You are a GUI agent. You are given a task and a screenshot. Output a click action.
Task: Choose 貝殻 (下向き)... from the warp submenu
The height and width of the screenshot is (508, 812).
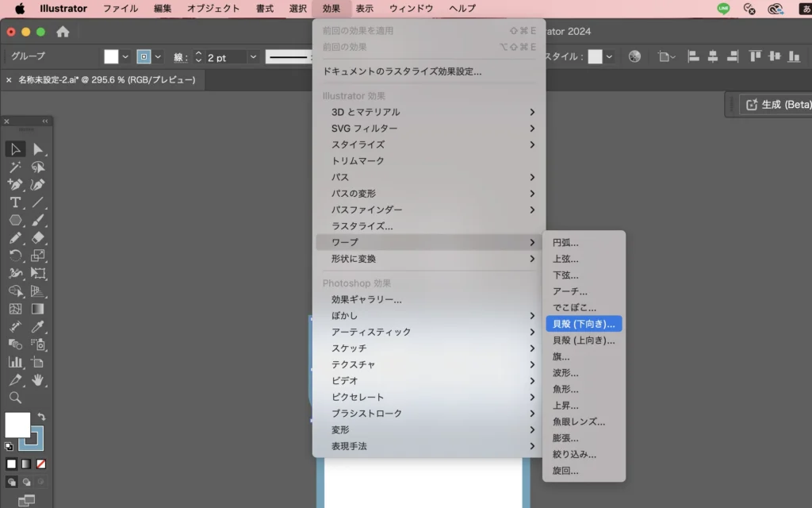tap(584, 324)
